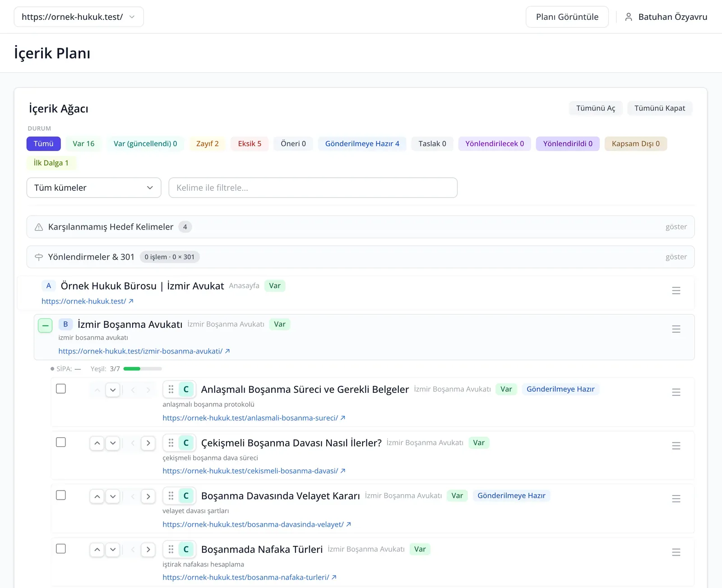This screenshot has height=588, width=722.
Task: Click the Tümünü Kapat button
Action: point(659,108)
